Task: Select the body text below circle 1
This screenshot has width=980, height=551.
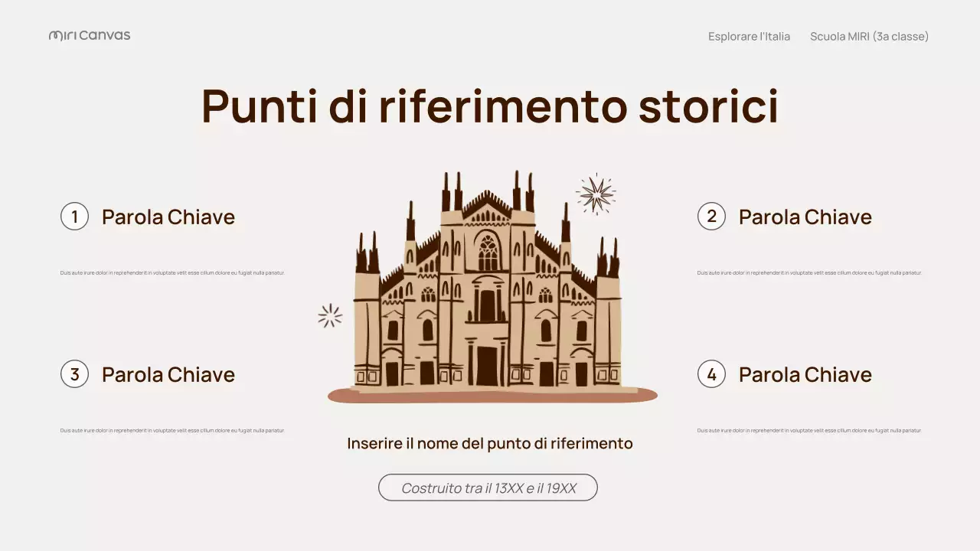Action: (x=172, y=272)
